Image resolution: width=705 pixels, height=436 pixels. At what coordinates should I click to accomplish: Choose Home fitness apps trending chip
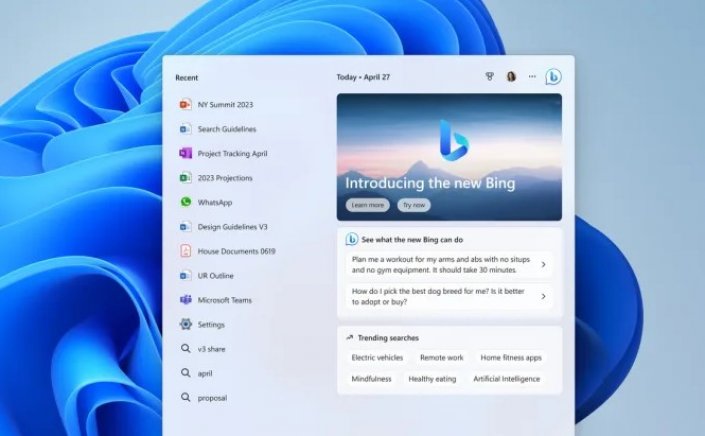(x=511, y=358)
